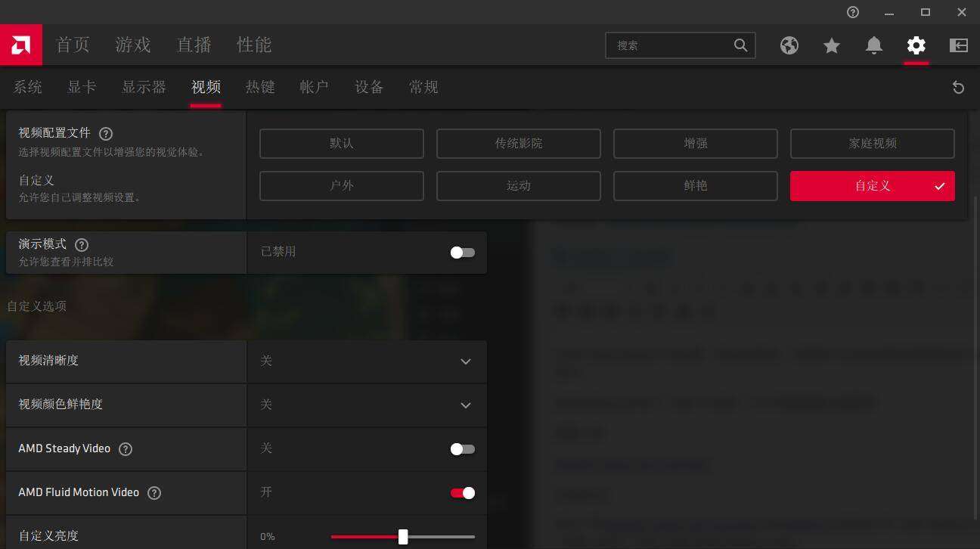The width and height of the screenshot is (980, 549).
Task: Disable AMD Fluid Motion Video switch
Action: pos(463,493)
